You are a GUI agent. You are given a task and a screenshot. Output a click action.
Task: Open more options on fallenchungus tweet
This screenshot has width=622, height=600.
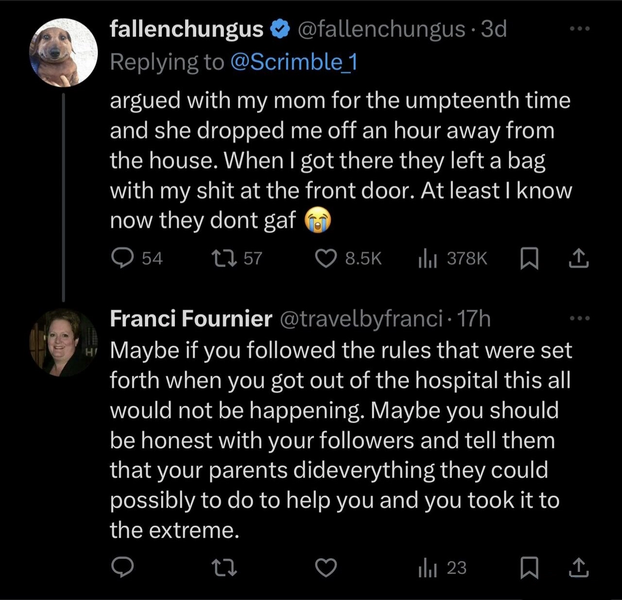click(580, 29)
